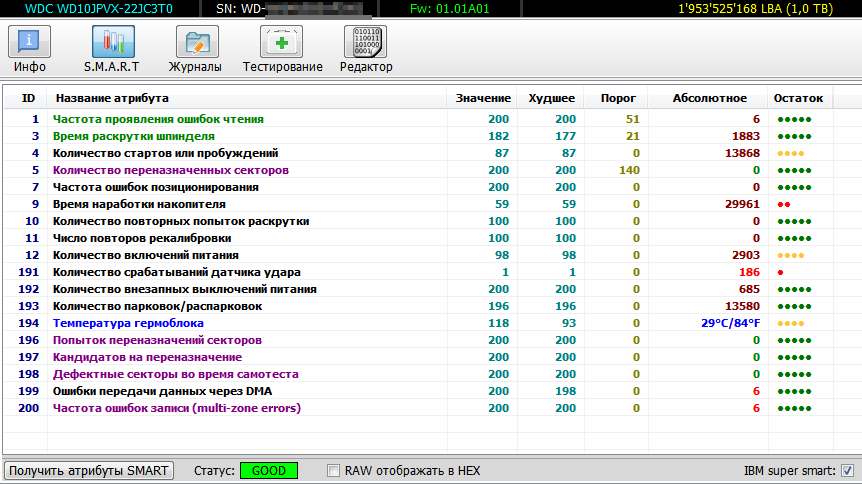
Task: Click worst value 177 in spin-up row
Action: (565, 136)
